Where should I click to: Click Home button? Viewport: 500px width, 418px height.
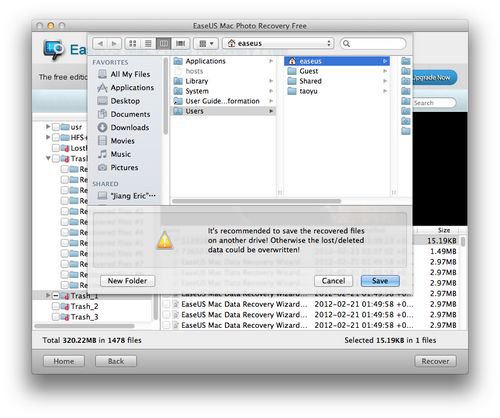(x=64, y=361)
